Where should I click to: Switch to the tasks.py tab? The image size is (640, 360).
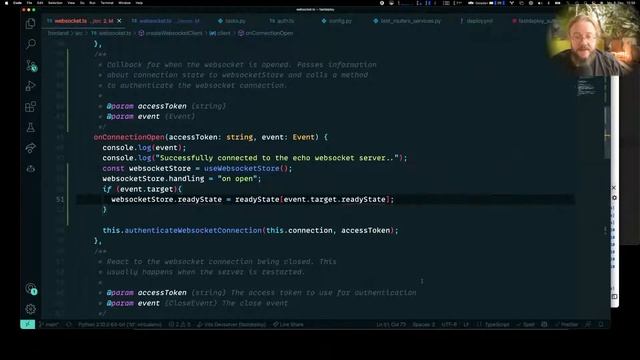(232, 21)
